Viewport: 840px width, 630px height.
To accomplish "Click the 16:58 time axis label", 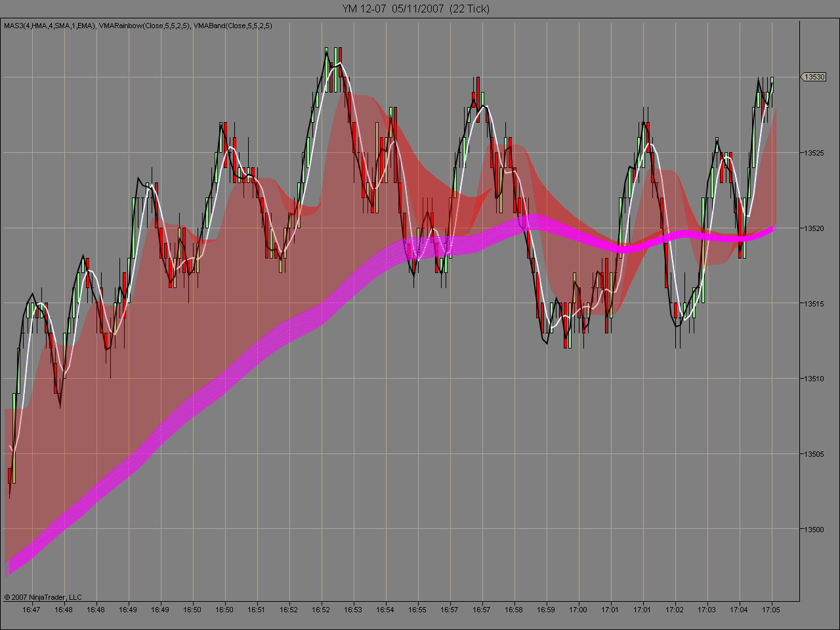I will click(x=514, y=610).
